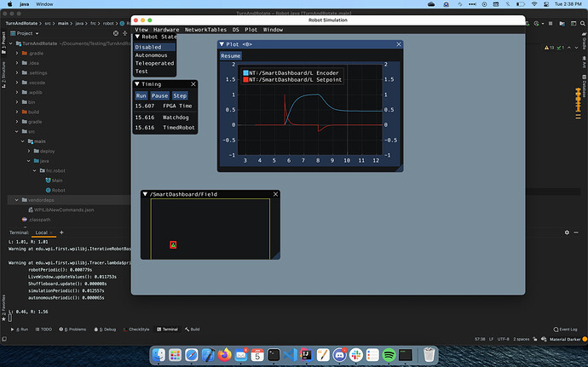The width and height of the screenshot is (588, 367).
Task: Click the robot marker on the field
Action: (173, 244)
